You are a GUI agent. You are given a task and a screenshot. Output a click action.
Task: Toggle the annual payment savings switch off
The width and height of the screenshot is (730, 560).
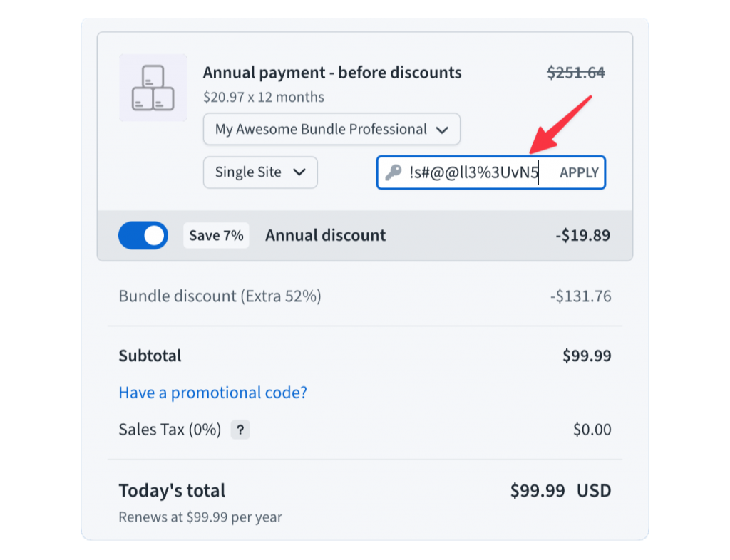pyautogui.click(x=143, y=235)
